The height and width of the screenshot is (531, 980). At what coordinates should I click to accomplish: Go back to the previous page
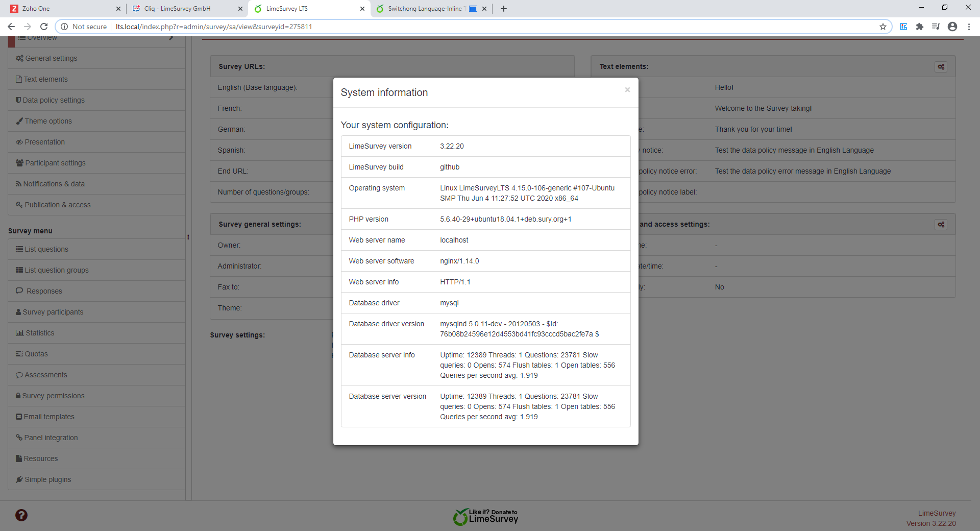point(11,27)
